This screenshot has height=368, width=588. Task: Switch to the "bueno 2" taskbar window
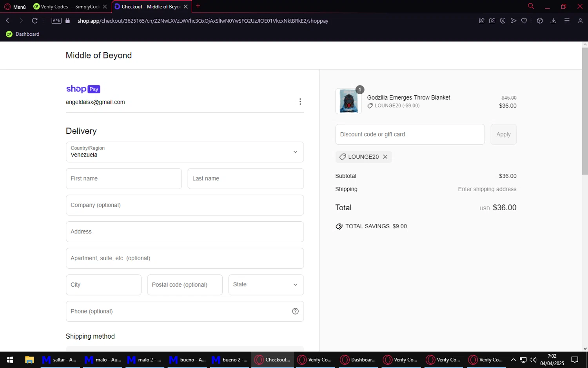coord(229,360)
